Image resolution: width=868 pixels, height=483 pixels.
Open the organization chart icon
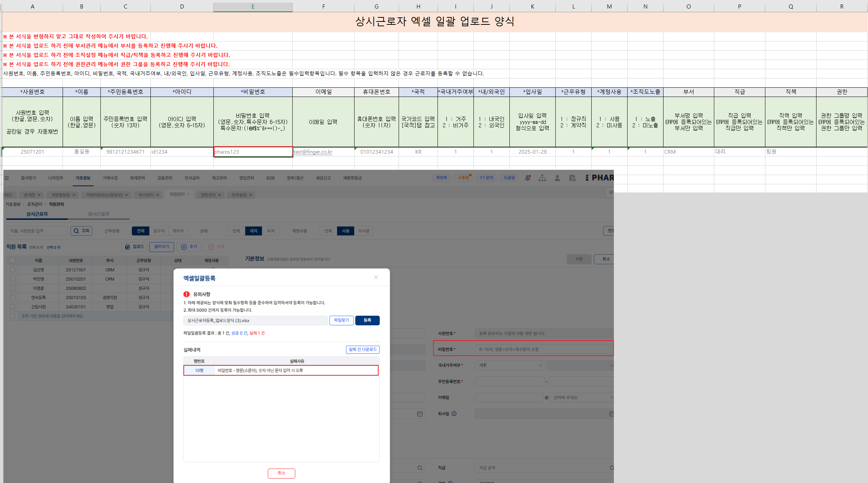tap(542, 178)
